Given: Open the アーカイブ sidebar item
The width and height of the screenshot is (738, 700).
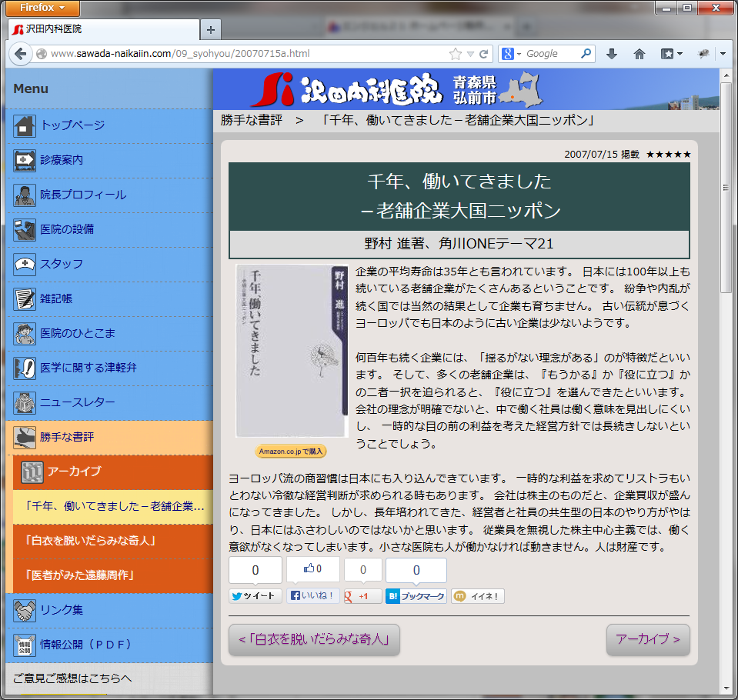Looking at the screenshot, I should coord(74,472).
